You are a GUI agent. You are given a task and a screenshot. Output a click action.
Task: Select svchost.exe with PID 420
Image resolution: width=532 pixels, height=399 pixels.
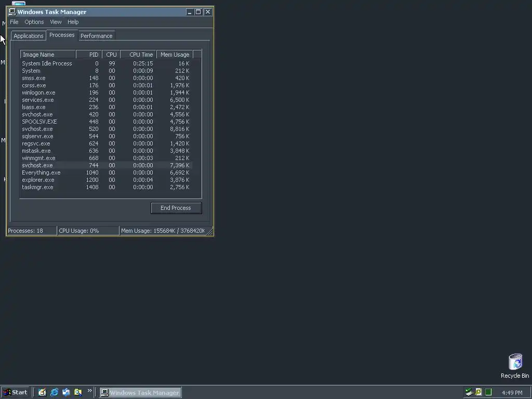(x=106, y=114)
